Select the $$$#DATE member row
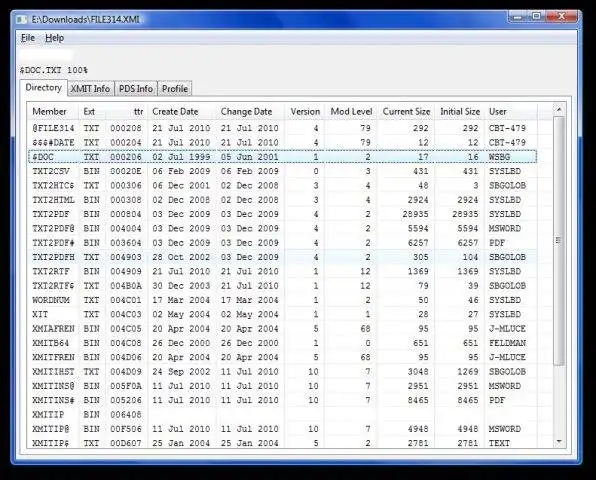The height and width of the screenshot is (480, 596). [x=282, y=143]
